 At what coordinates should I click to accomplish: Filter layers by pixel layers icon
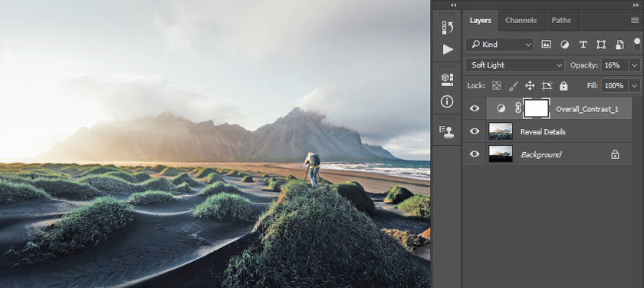546,45
